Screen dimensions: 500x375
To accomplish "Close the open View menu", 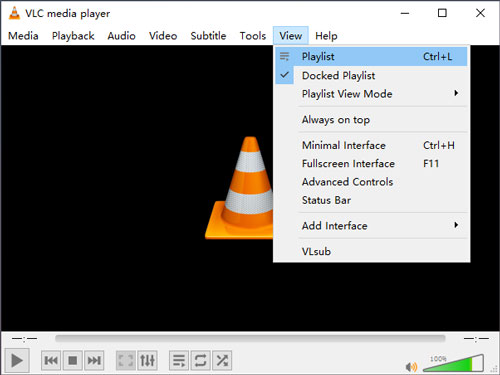I will [x=291, y=36].
